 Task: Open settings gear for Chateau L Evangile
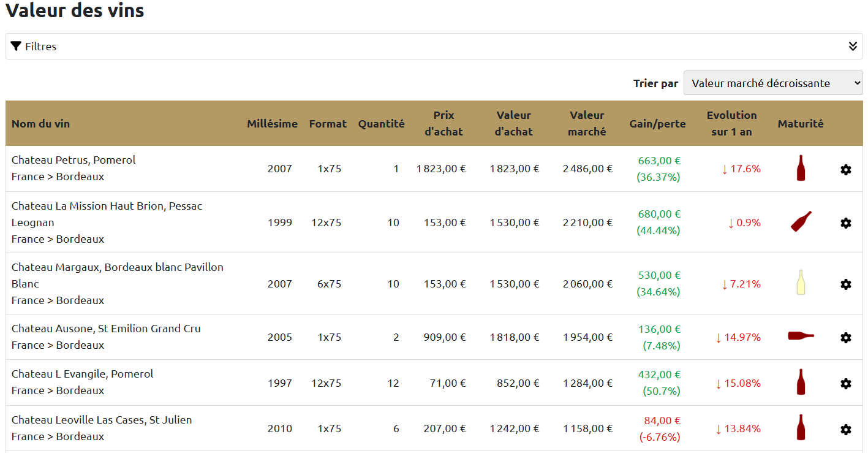tap(846, 384)
